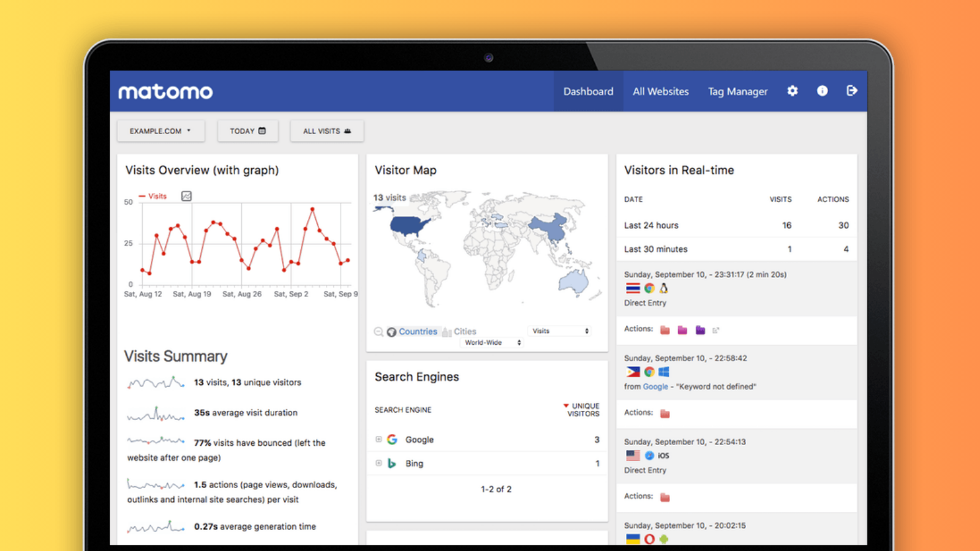980x551 pixels.
Task: Open the TODAY date picker
Action: click(x=247, y=130)
